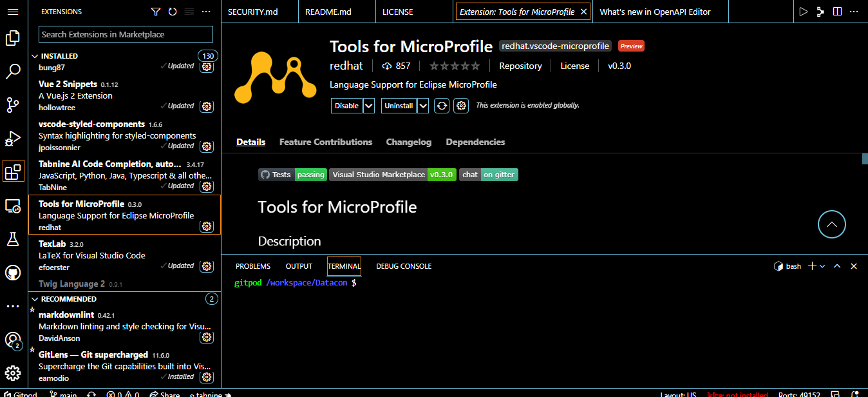The image size is (868, 397).
Task: Click the extension details vertical scrollbar
Action: coord(865,159)
